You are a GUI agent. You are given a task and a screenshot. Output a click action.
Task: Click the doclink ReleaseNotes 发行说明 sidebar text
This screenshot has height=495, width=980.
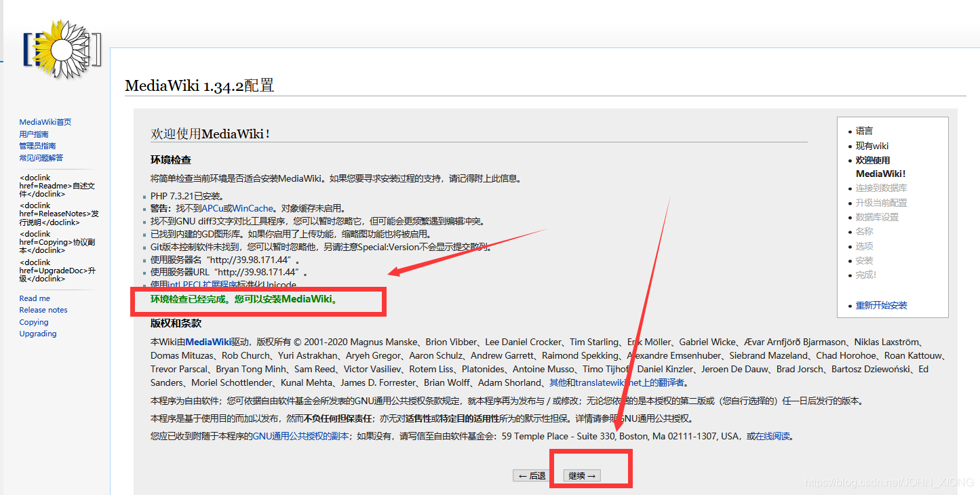point(59,214)
